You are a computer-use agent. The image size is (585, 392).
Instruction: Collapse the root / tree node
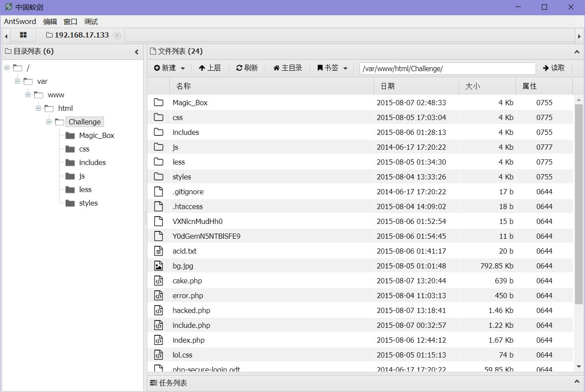(7, 68)
